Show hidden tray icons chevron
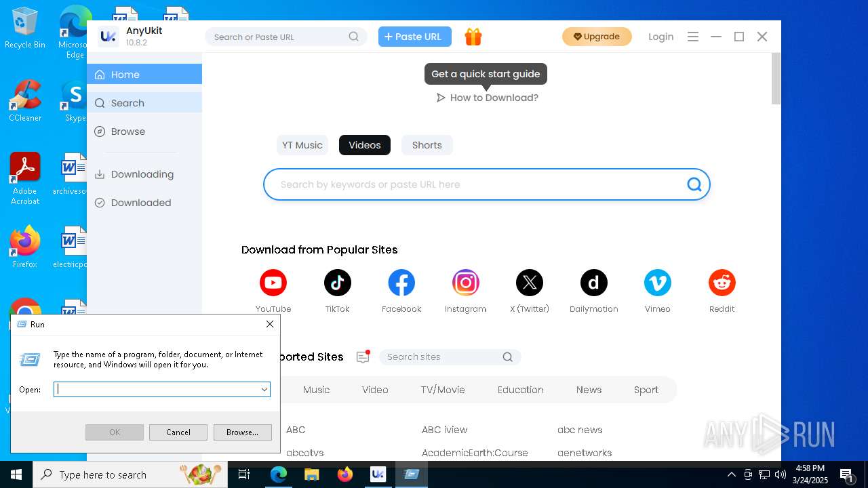The width and height of the screenshot is (868, 488). coord(732,474)
